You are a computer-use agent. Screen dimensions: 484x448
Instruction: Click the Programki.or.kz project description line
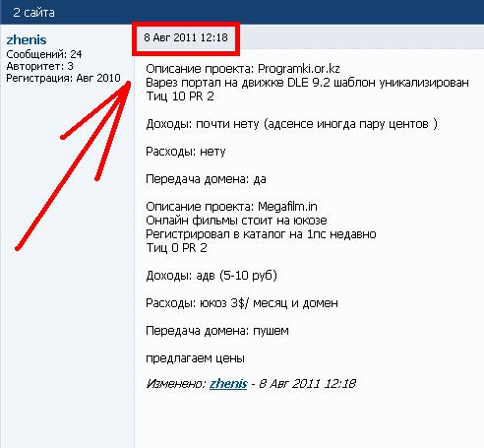click(243, 69)
